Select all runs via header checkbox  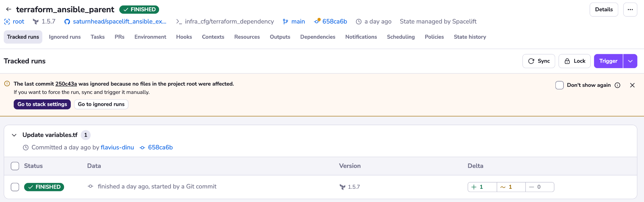point(15,166)
